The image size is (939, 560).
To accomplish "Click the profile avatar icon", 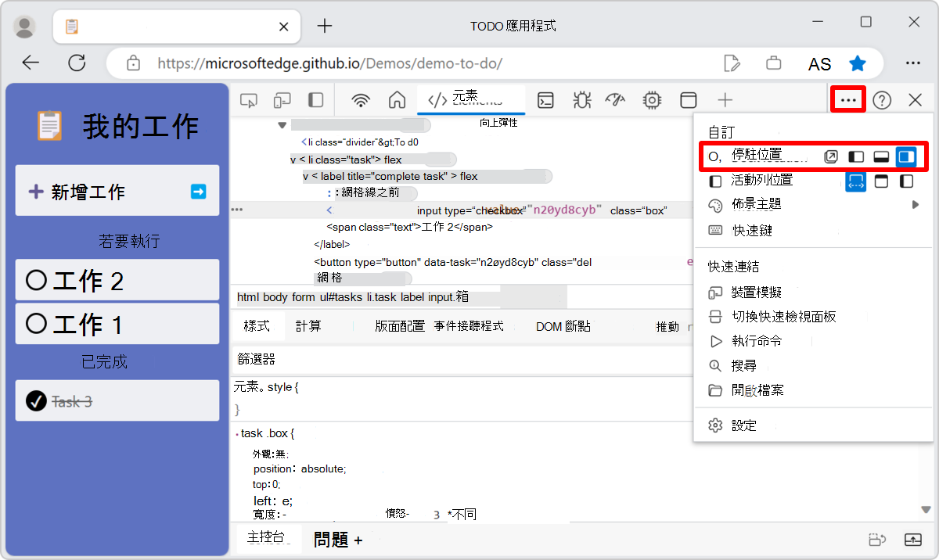I will pyautogui.click(x=25, y=27).
